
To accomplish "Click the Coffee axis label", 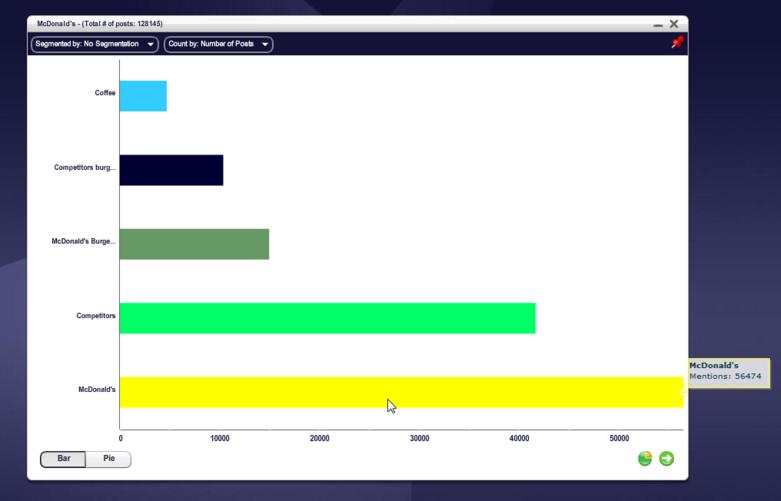I will pyautogui.click(x=105, y=93).
